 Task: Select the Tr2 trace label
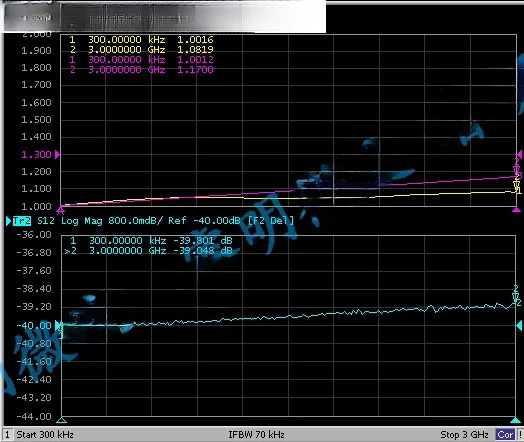coord(22,221)
